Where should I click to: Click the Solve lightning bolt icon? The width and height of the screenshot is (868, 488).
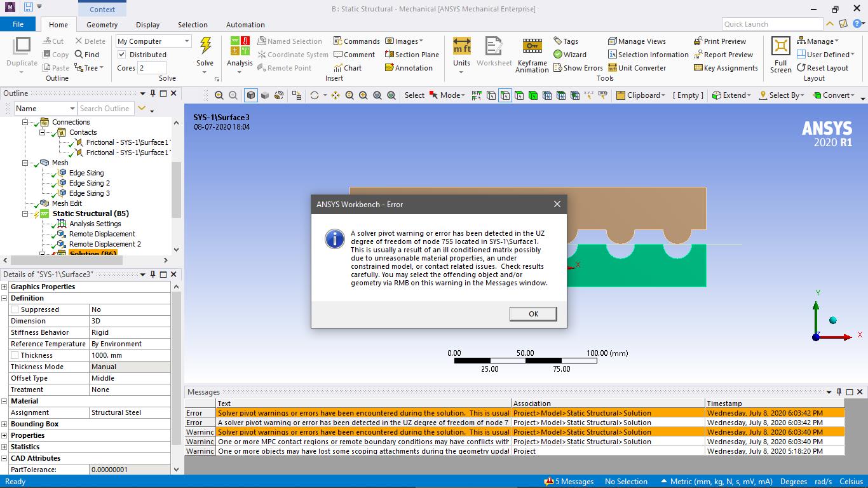pyautogui.click(x=205, y=46)
